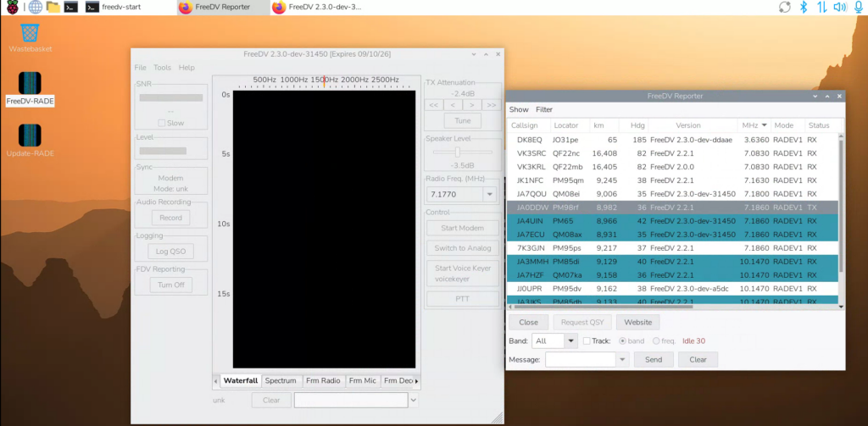Enable the Slow SNR checkbox

pyautogui.click(x=162, y=123)
